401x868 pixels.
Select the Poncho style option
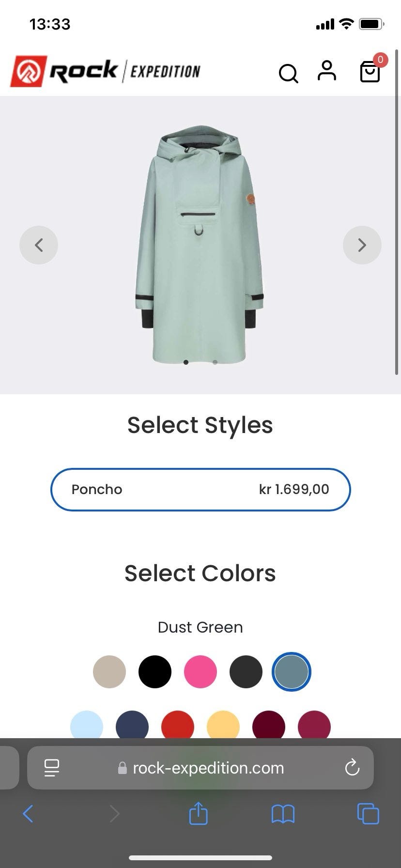tap(200, 489)
